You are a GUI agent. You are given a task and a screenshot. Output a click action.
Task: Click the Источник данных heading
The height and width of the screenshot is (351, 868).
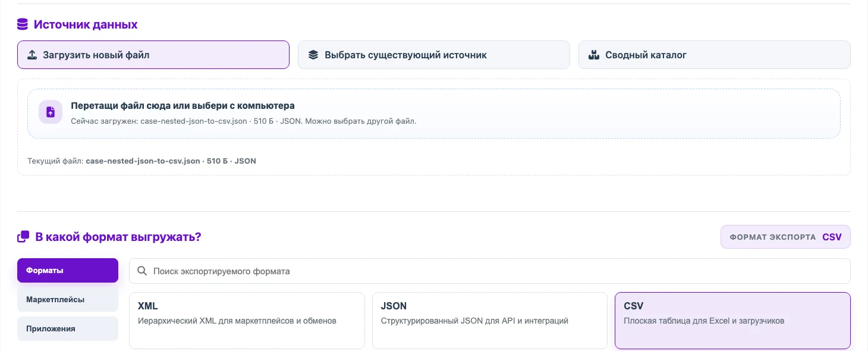(x=86, y=24)
